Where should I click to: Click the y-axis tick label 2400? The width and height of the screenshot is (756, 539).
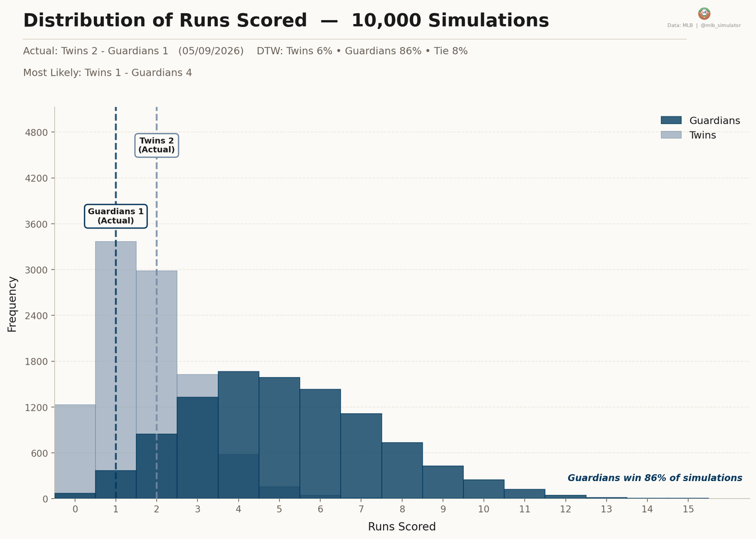[37, 315]
